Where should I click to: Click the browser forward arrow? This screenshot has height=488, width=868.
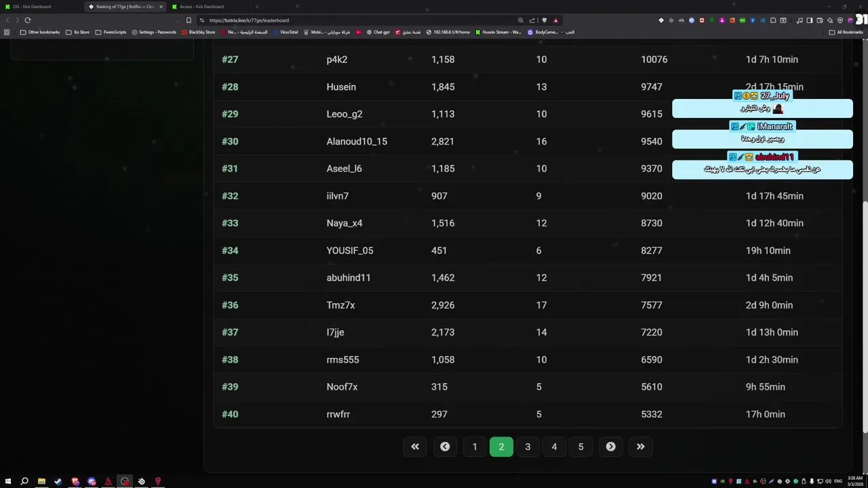click(17, 20)
